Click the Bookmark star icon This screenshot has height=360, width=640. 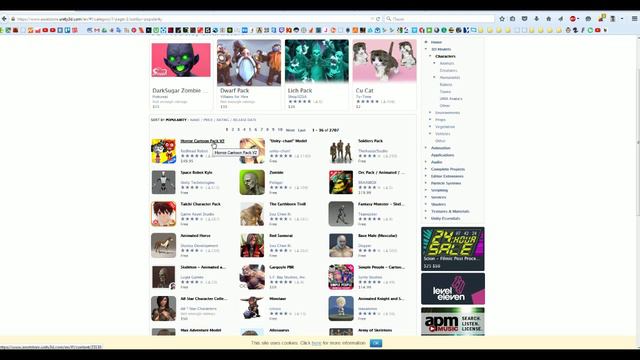pos(502,19)
